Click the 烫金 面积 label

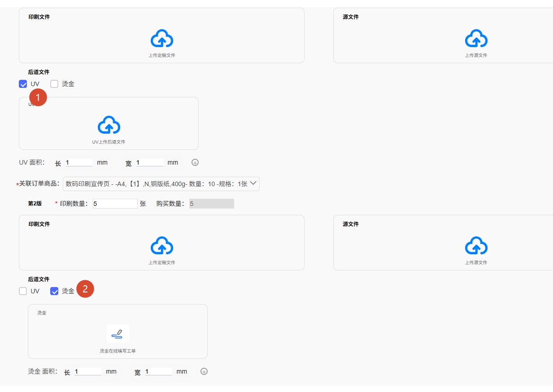43,371
